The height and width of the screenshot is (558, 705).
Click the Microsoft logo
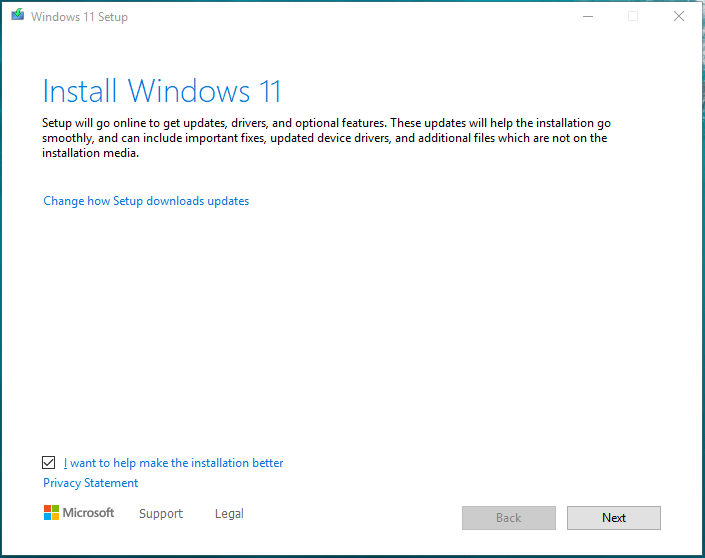pyautogui.click(x=79, y=513)
